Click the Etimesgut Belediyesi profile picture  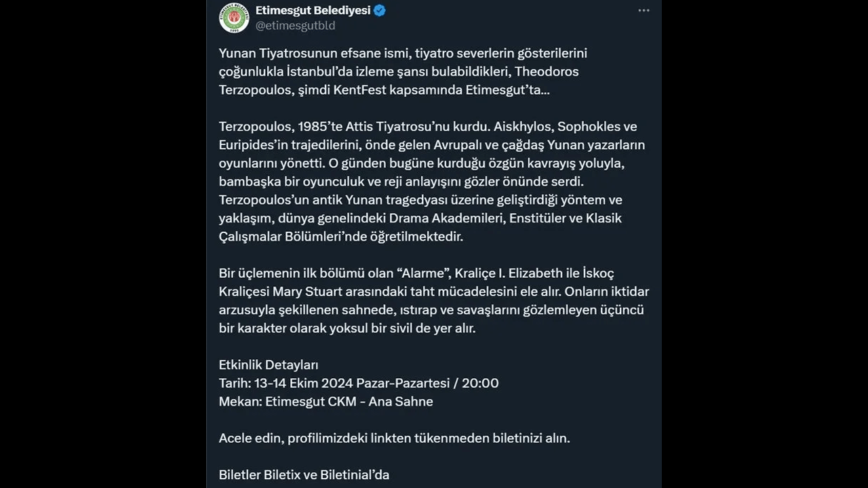[234, 18]
